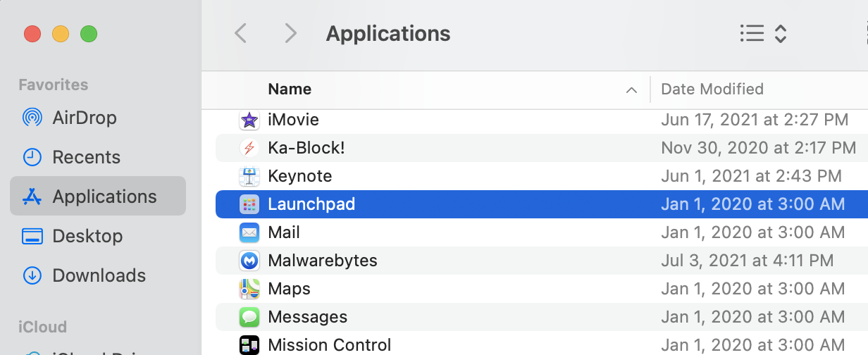Click the iMovie star icon

249,120
